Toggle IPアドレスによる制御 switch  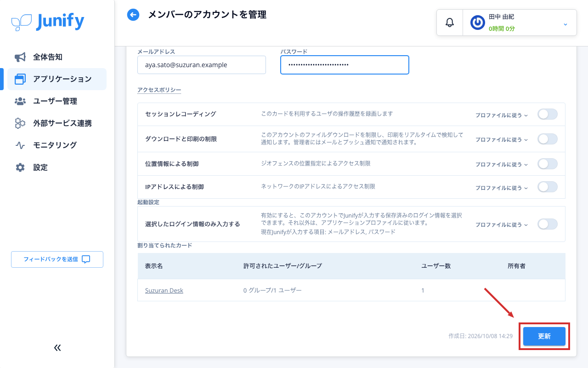(548, 187)
